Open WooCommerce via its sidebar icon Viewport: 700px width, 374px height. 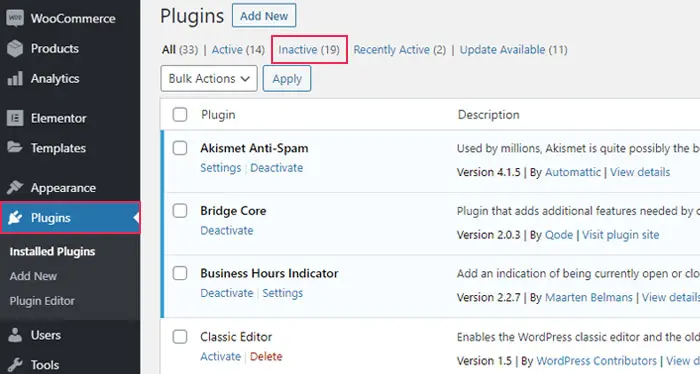click(x=15, y=18)
